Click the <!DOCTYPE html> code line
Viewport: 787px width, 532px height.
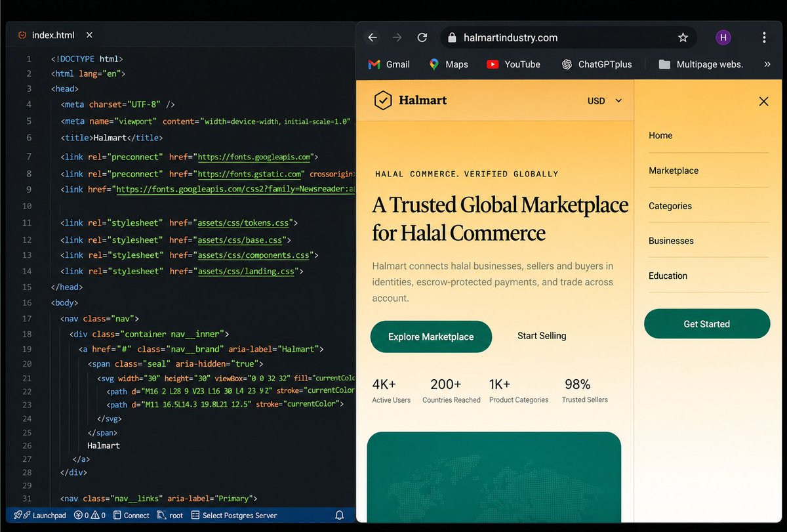point(87,59)
